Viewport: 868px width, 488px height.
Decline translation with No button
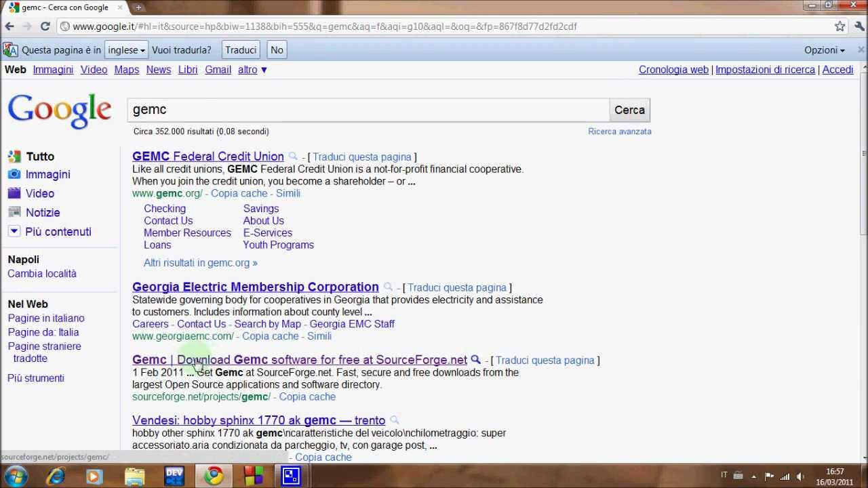pos(277,50)
